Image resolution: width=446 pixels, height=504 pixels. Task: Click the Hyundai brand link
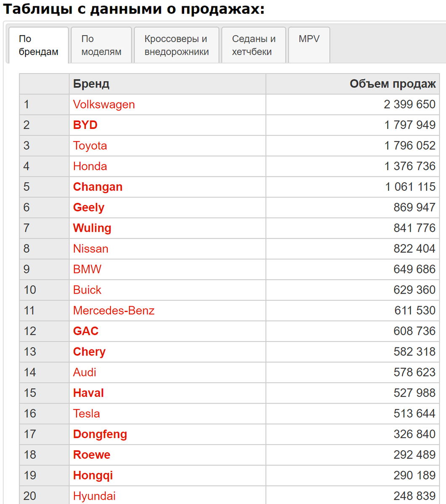[94, 496]
